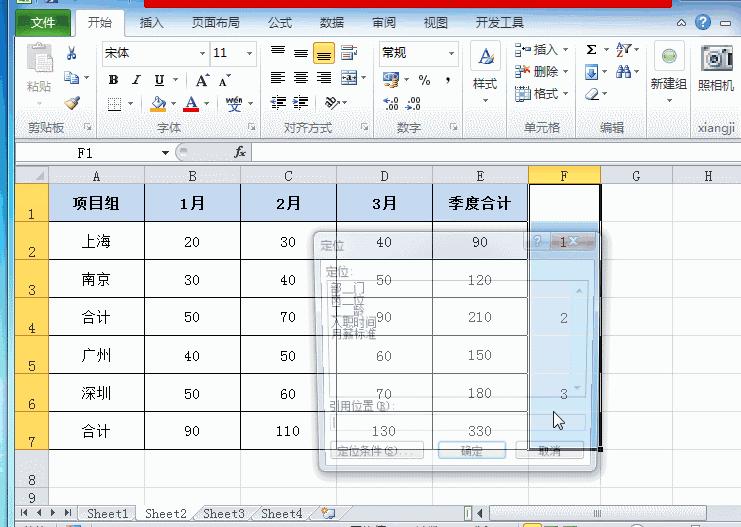Viewport: 741px width, 527px height.
Task: Click the Clear eraser icon
Action: click(592, 94)
